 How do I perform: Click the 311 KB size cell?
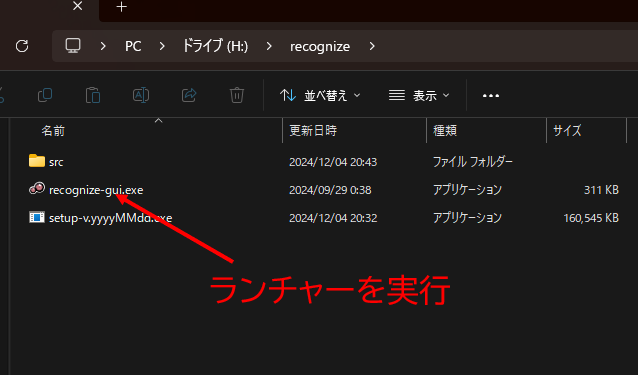[601, 190]
